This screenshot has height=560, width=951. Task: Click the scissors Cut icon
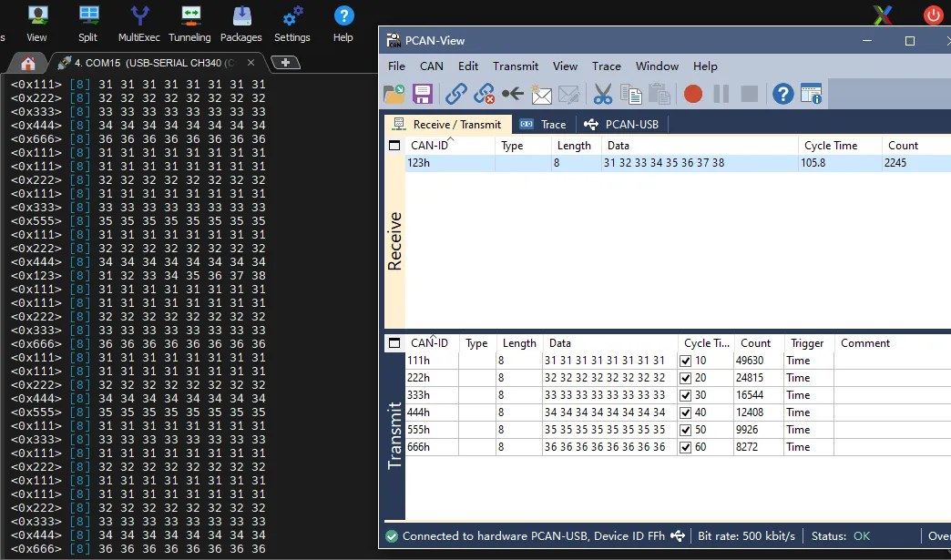(x=603, y=94)
